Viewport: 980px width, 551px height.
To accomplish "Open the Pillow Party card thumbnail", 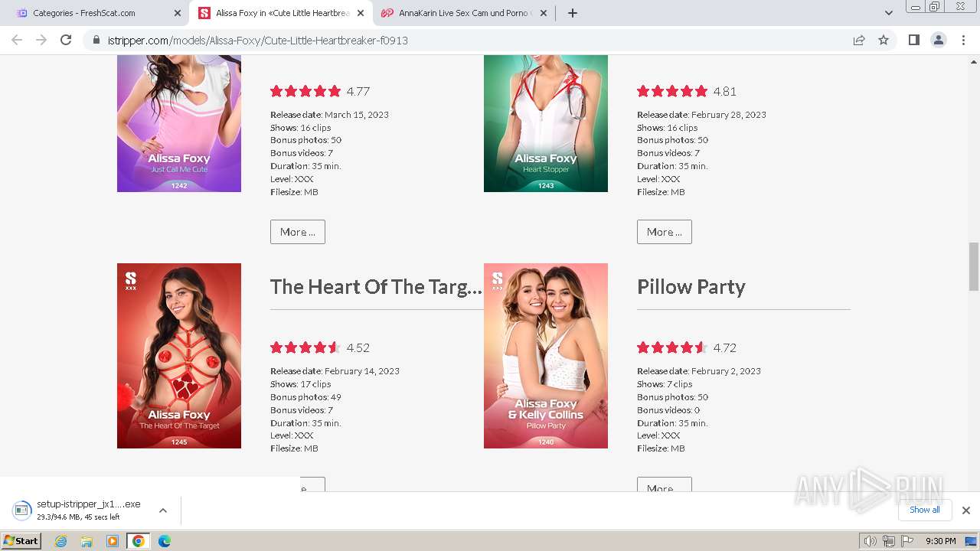I will coord(546,356).
